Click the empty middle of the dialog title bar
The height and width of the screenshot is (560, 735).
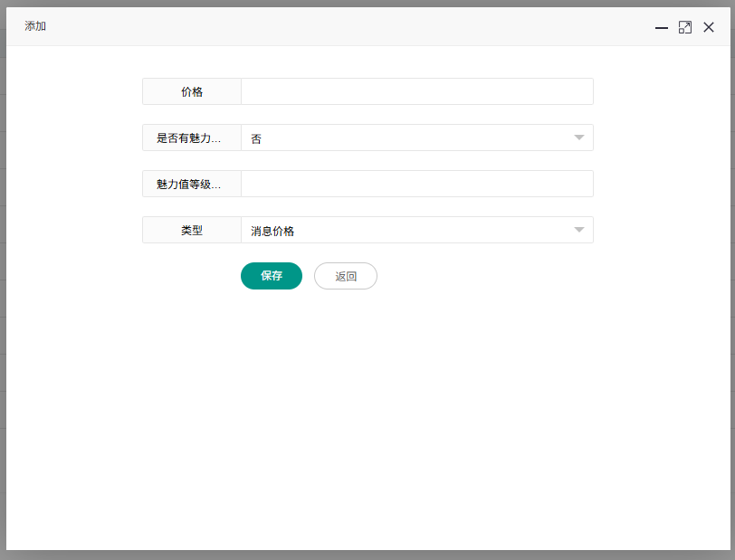point(344,27)
